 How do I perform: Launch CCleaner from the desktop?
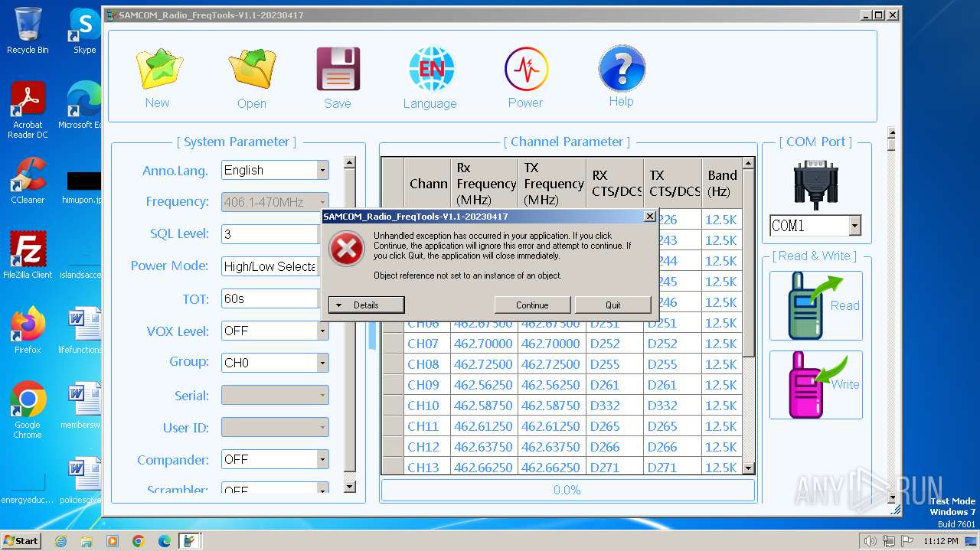point(28,181)
